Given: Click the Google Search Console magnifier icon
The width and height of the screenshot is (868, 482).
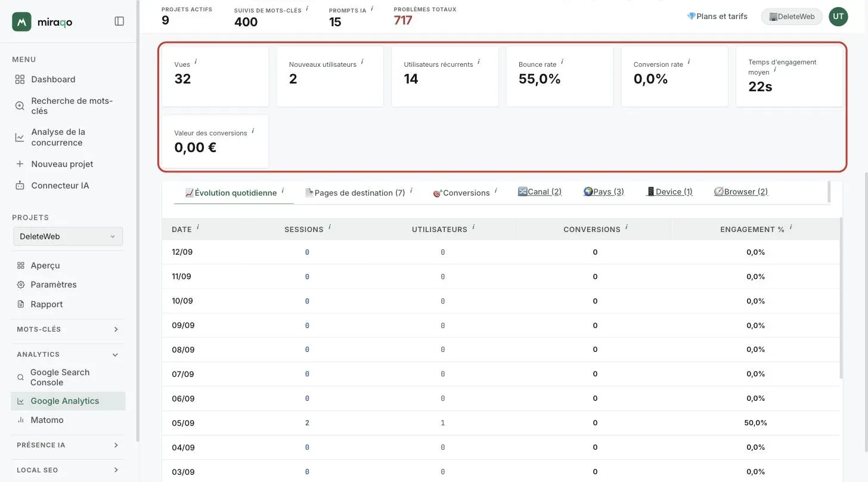Looking at the screenshot, I should coord(21,378).
